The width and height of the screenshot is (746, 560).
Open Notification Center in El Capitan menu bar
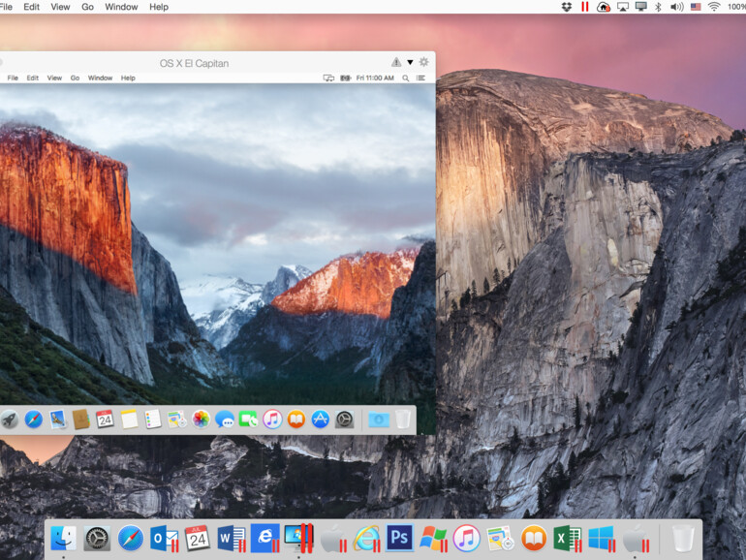point(420,78)
